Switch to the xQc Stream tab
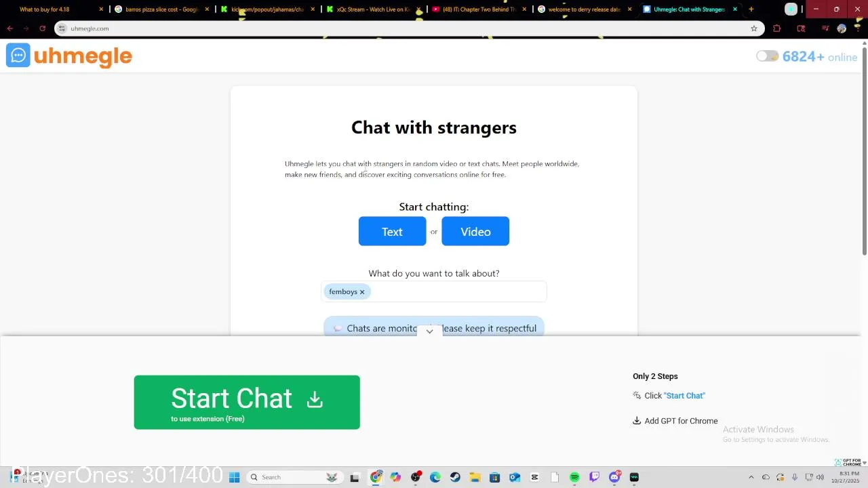Viewport: 868px width, 488px height. [x=373, y=9]
